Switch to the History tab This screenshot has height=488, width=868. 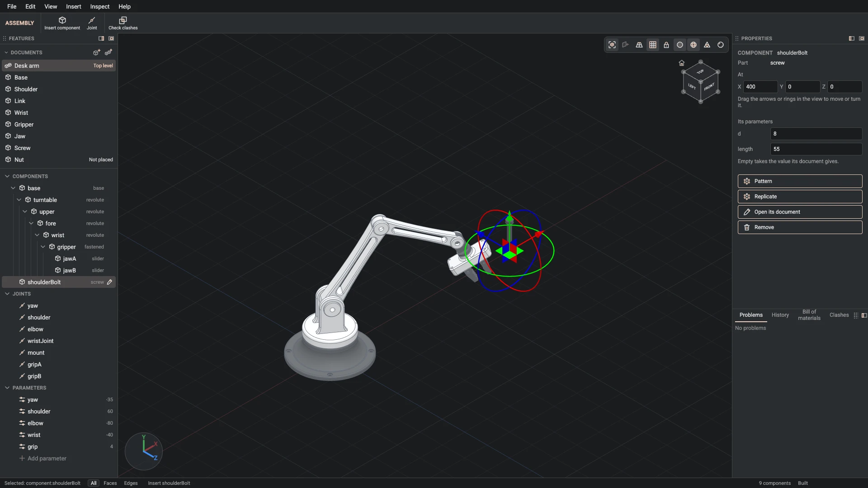click(x=780, y=315)
